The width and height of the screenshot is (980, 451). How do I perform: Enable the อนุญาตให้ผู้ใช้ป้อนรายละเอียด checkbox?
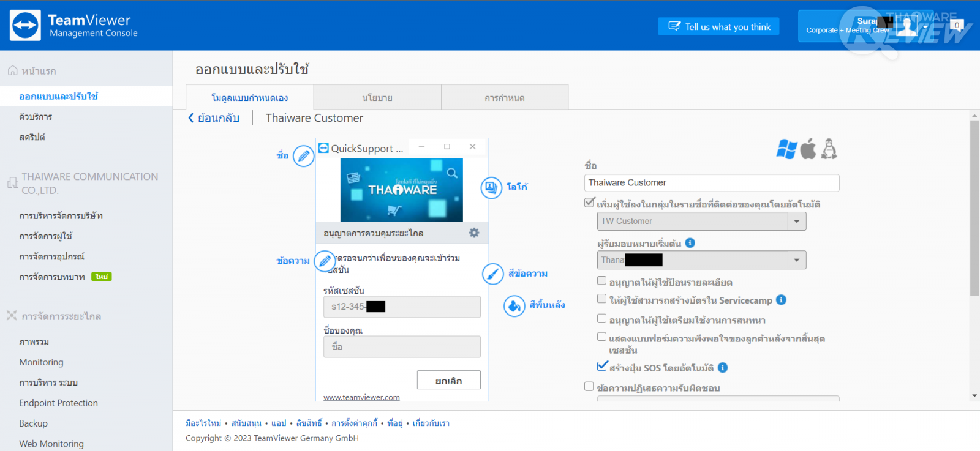pyautogui.click(x=601, y=281)
